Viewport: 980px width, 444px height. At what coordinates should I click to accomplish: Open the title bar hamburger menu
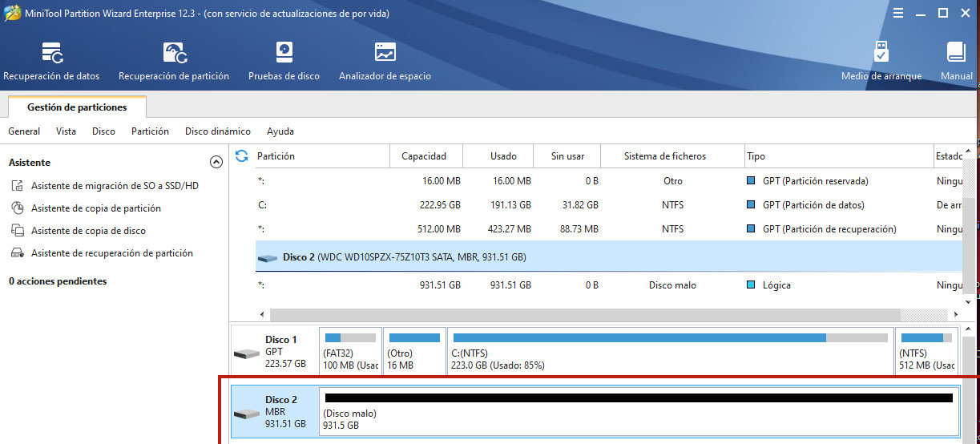(899, 13)
